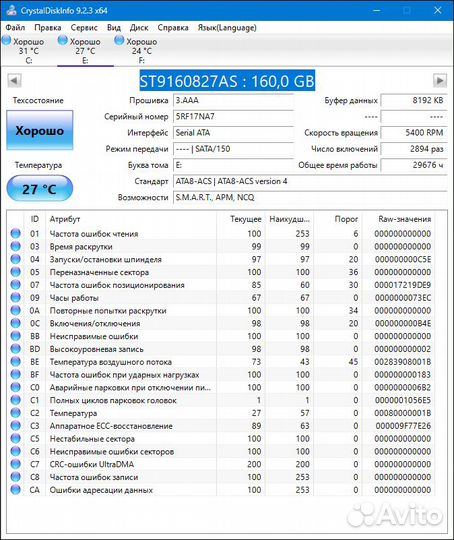Click raw value 00017219DE9
The height and width of the screenshot is (540, 454).
403,285
